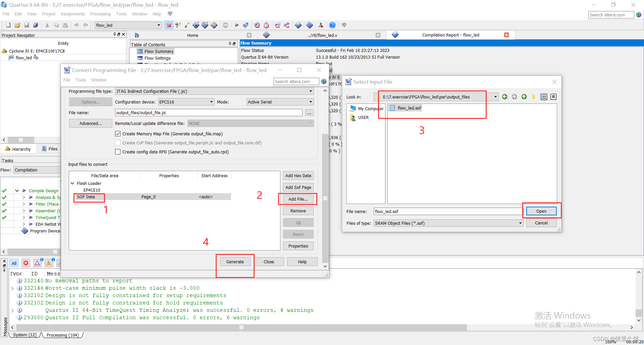Open Tools menu in Convert Programming File
The image size is (644, 345).
tap(80, 80)
